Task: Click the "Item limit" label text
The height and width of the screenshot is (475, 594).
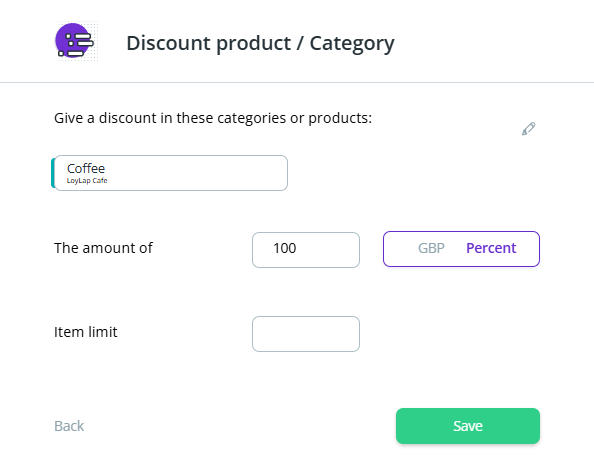Action: [86, 332]
